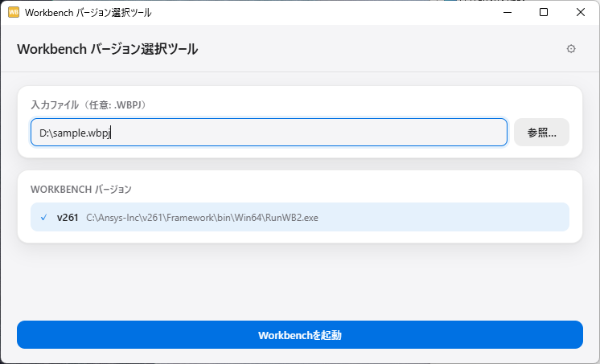Focus the D:\sample.wbpj input field

269,133
